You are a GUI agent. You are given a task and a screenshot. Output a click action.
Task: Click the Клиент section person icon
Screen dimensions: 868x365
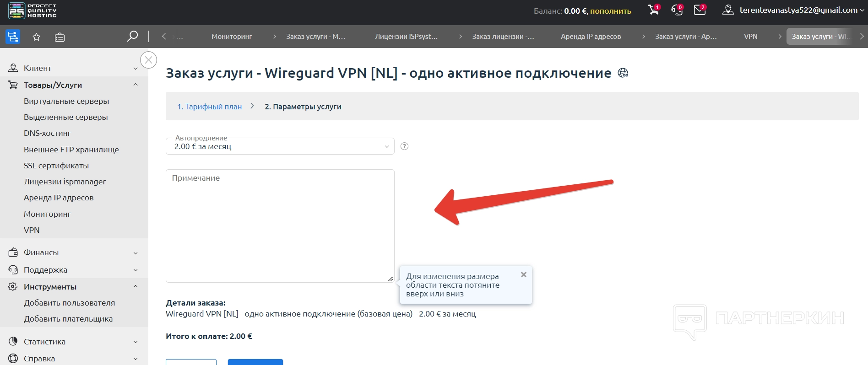[13, 68]
